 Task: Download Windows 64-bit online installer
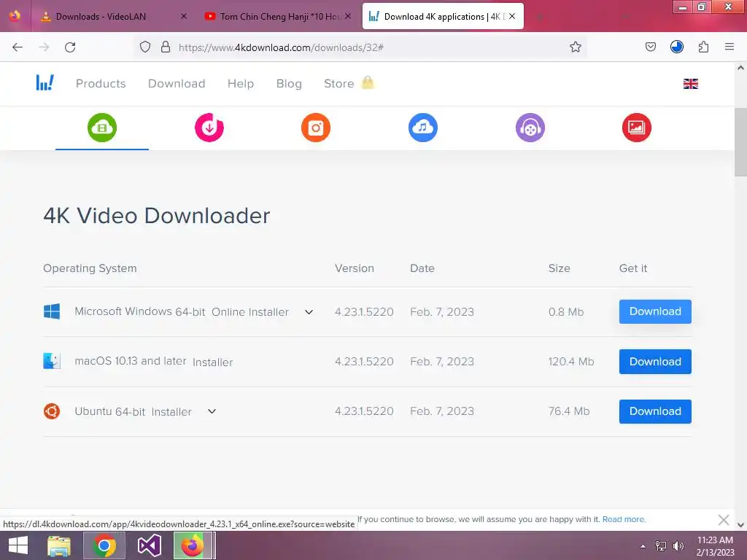click(x=655, y=311)
